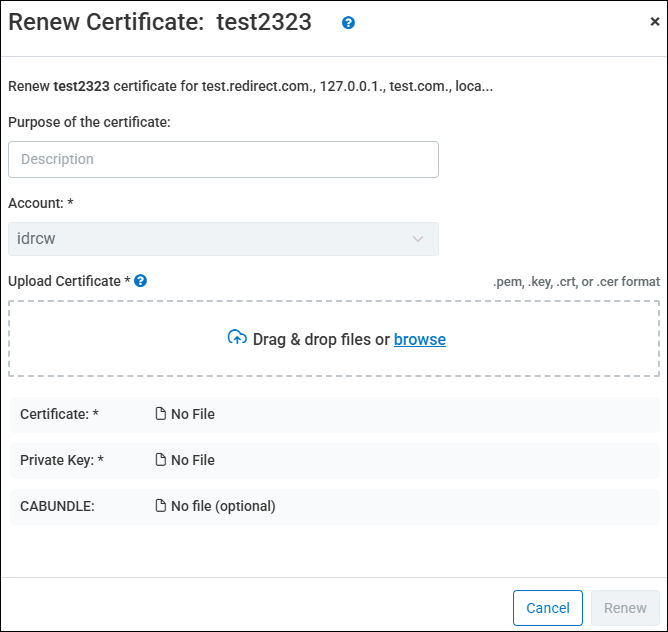Close the Renew Certificate dialog
This screenshot has height=632, width=668.
tap(654, 22)
